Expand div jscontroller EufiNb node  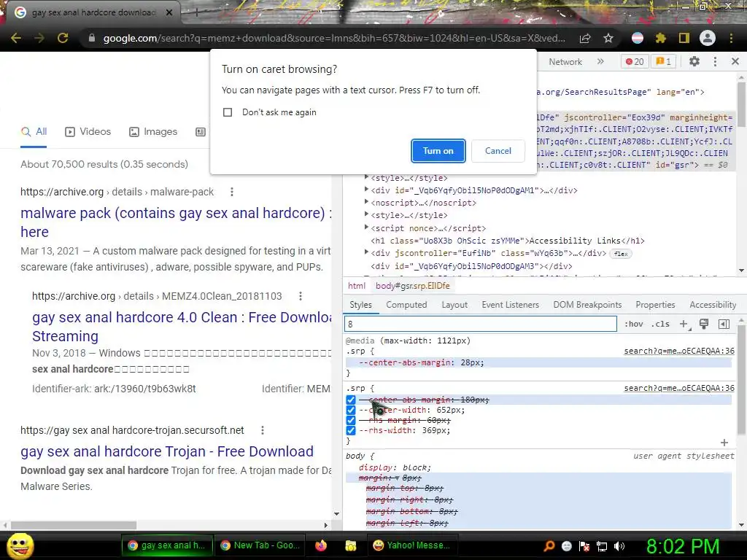coord(366,252)
